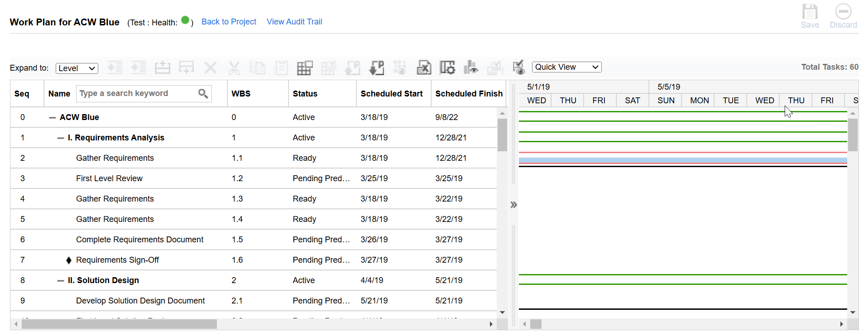Sort by the Scheduled Start column header
This screenshot has width=868, height=332.
[x=391, y=94]
